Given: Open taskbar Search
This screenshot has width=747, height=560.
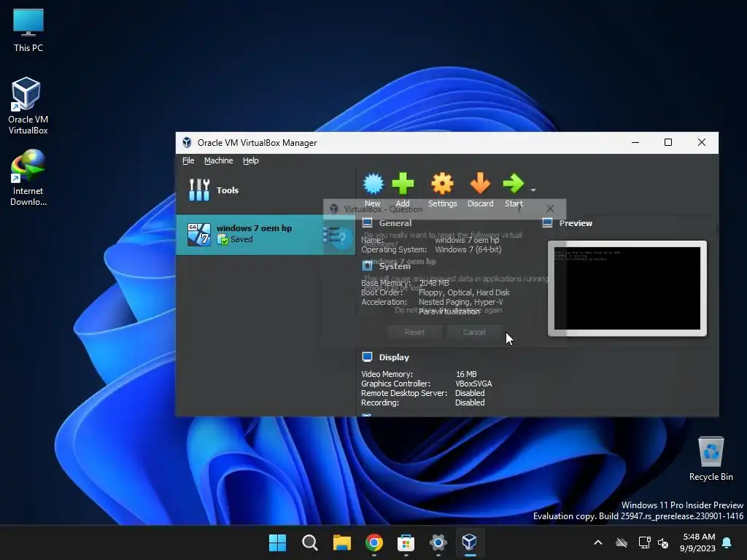Looking at the screenshot, I should 309,542.
